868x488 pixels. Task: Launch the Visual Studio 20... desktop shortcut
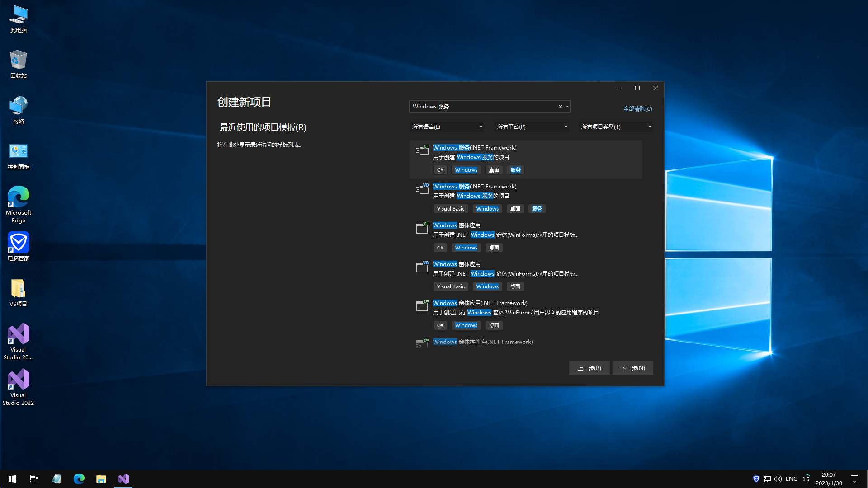coord(19,341)
